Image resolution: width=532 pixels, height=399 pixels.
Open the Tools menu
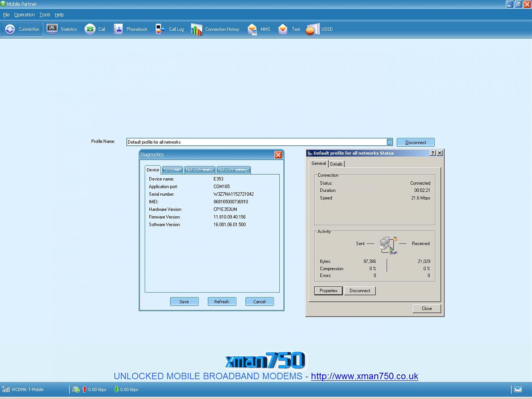pyautogui.click(x=45, y=15)
